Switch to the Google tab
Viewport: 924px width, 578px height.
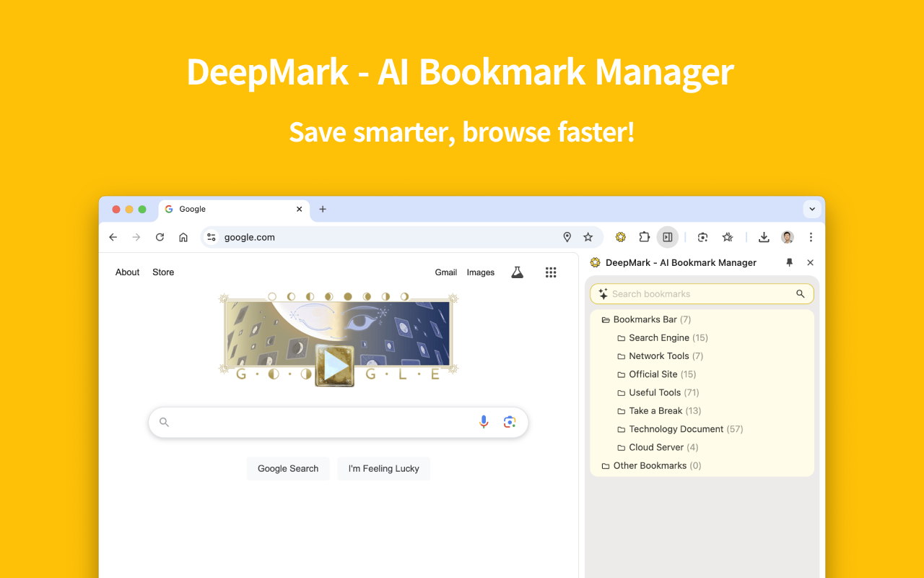pos(217,209)
